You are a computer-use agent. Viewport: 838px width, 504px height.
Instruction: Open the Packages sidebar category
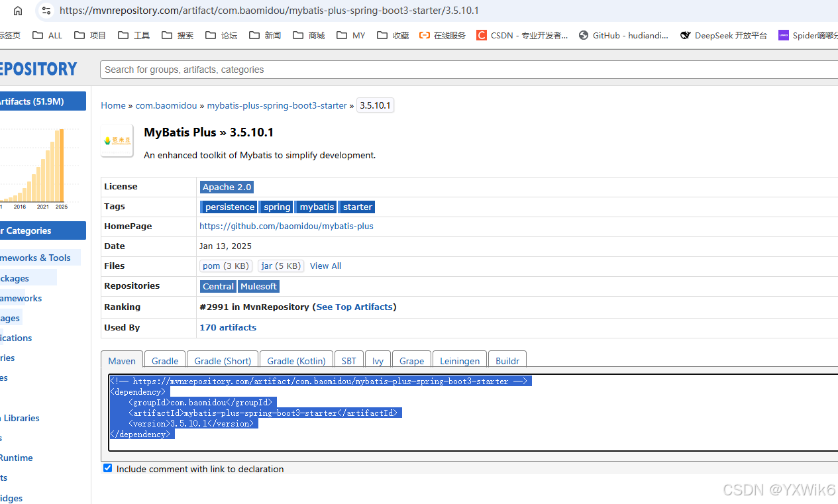15,278
